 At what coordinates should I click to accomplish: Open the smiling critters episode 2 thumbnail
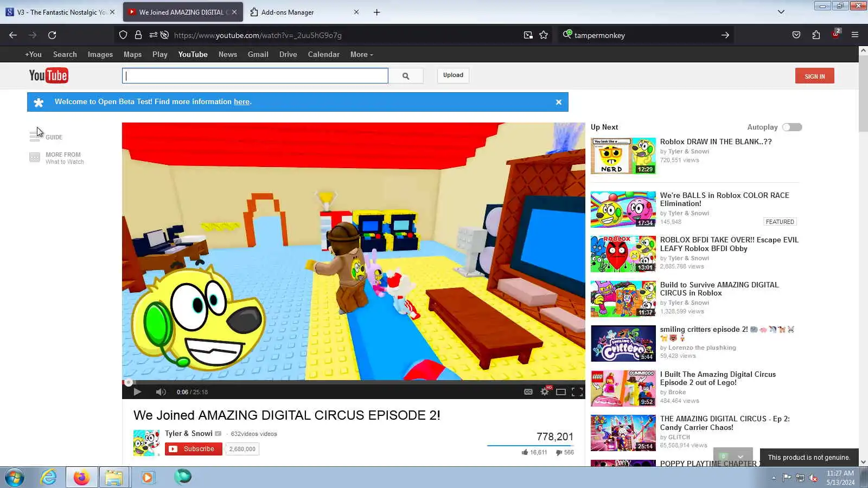[623, 343]
